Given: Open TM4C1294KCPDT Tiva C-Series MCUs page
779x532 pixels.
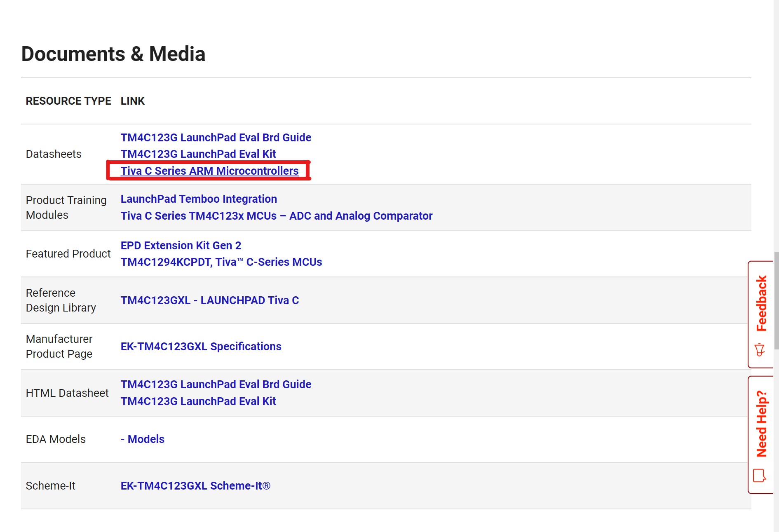Looking at the screenshot, I should pos(221,262).
